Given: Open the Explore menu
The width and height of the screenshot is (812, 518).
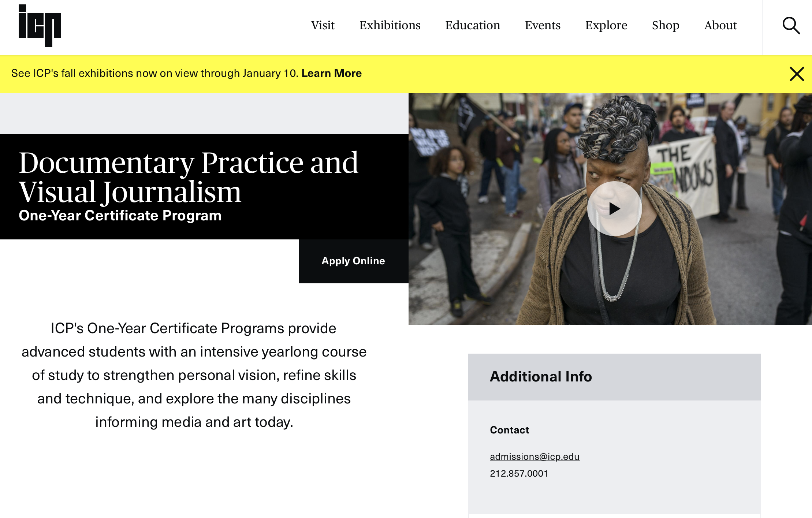Looking at the screenshot, I should [606, 25].
